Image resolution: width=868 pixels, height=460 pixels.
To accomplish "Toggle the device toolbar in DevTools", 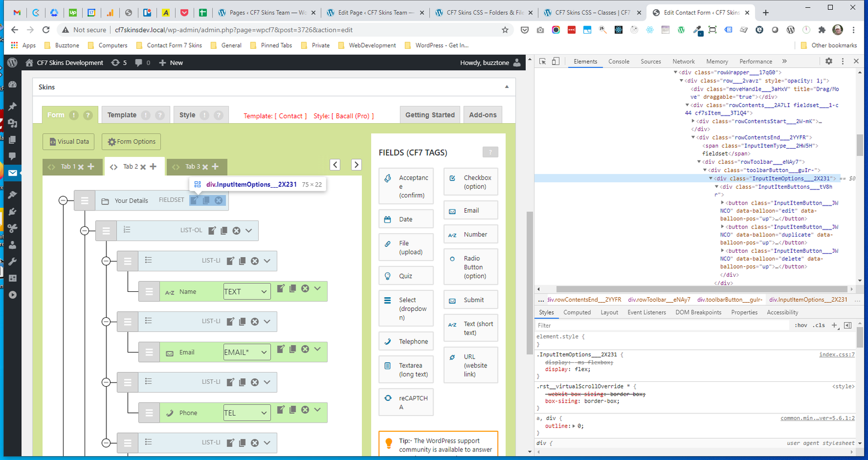I will (x=556, y=61).
